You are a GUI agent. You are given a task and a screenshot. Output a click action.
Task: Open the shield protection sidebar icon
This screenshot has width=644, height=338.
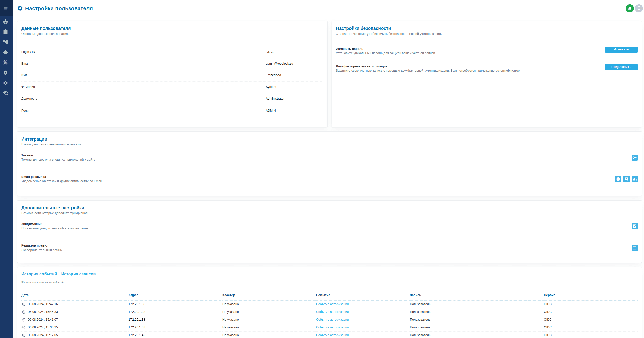pos(6,73)
